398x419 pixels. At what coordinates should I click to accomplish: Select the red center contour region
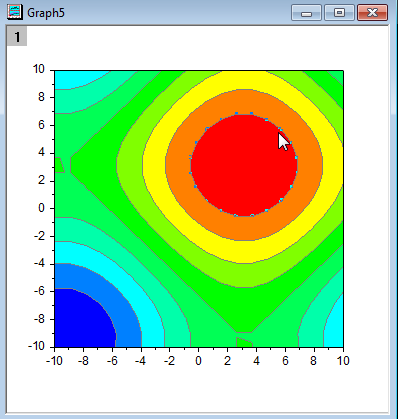coord(244,165)
